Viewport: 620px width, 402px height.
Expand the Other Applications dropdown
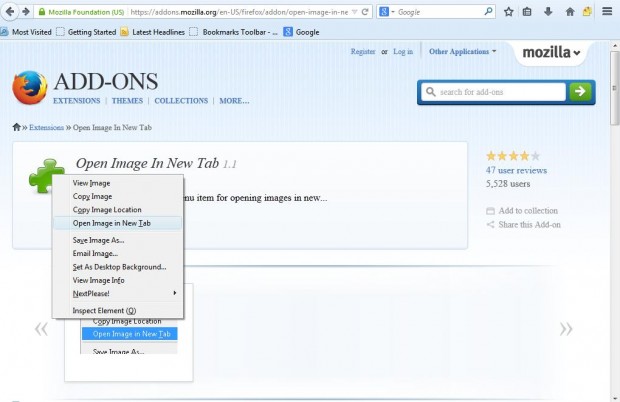coord(463,51)
